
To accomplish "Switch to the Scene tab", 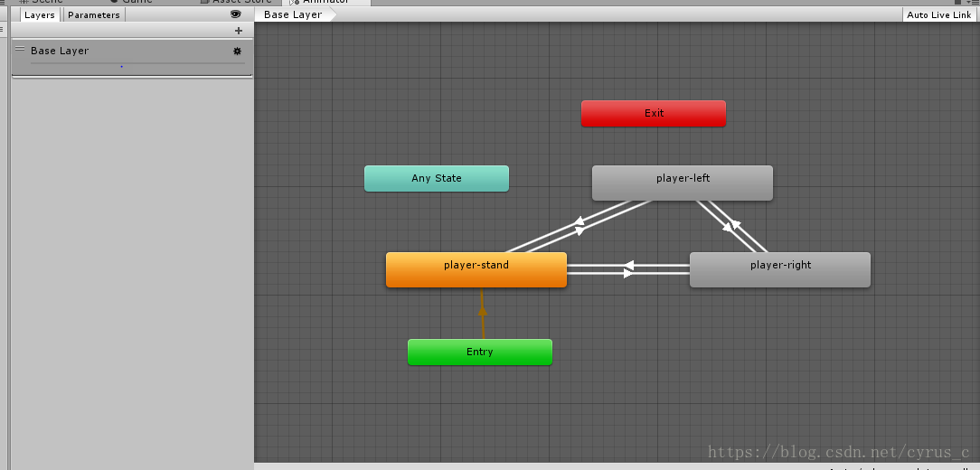I will (42, 3).
